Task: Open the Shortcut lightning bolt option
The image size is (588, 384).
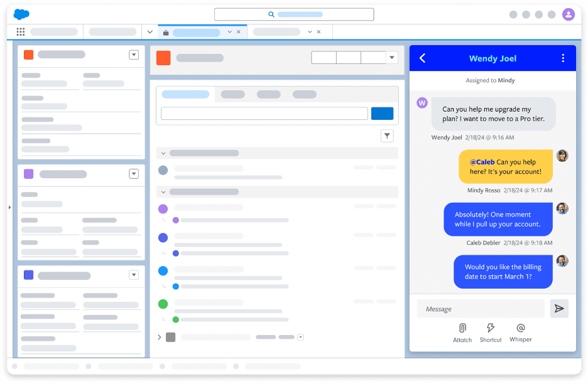Action: pyautogui.click(x=491, y=328)
